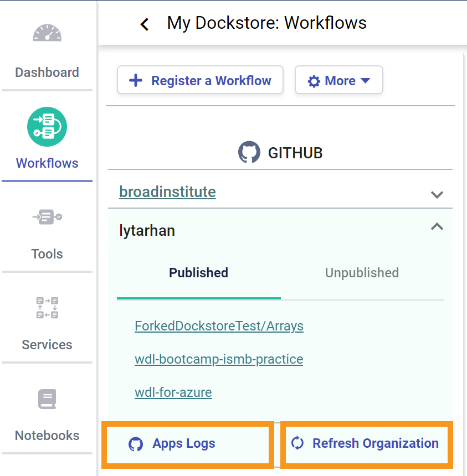This screenshot has height=476, width=467.
Task: Open the Services sidebar icon
Action: (x=47, y=308)
